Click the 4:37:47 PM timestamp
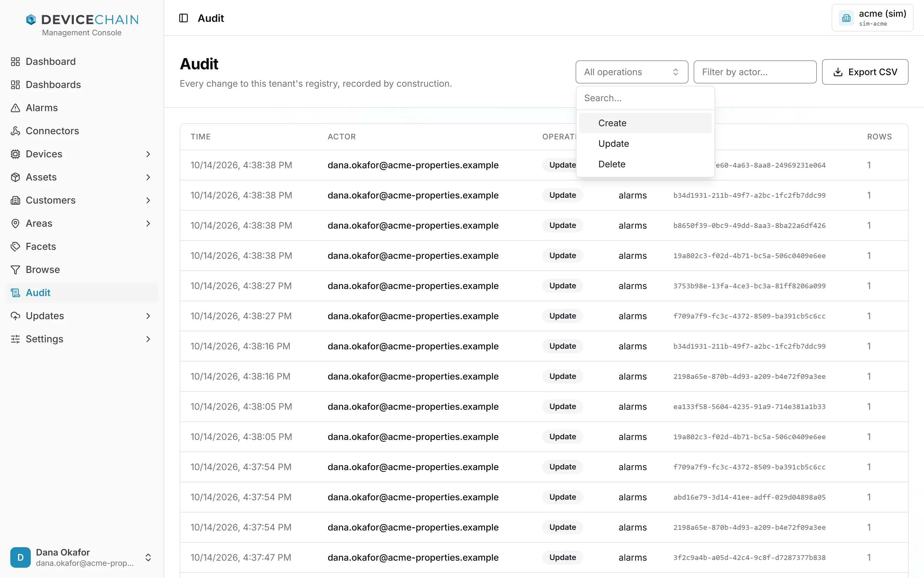924x578 pixels. (241, 557)
